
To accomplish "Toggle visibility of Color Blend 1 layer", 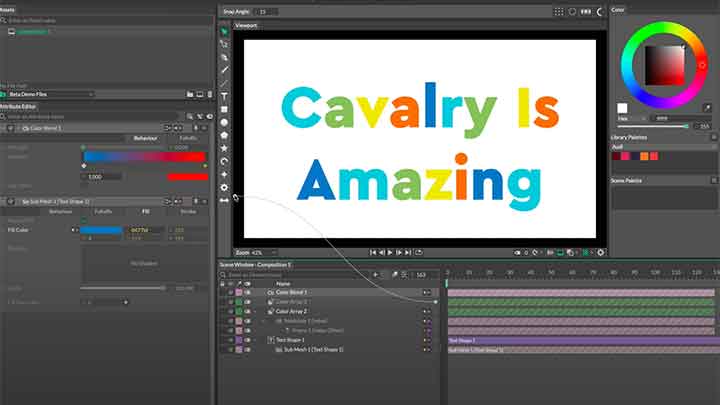I will click(x=248, y=292).
